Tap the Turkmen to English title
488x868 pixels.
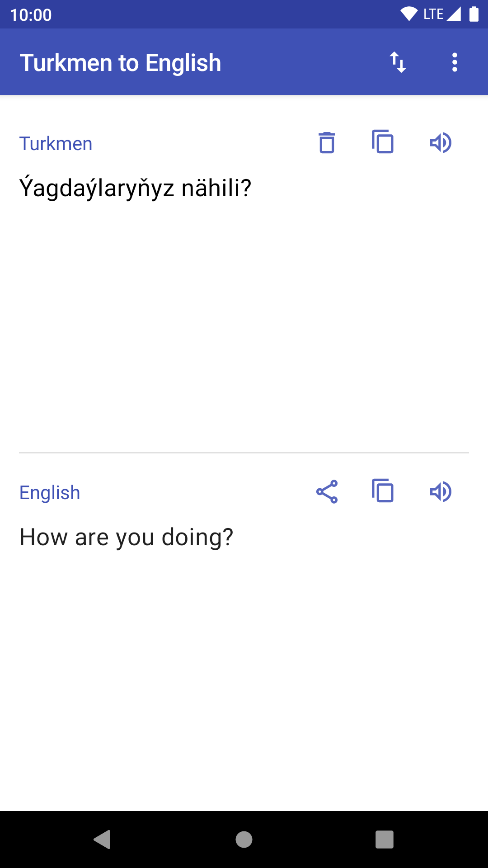121,62
